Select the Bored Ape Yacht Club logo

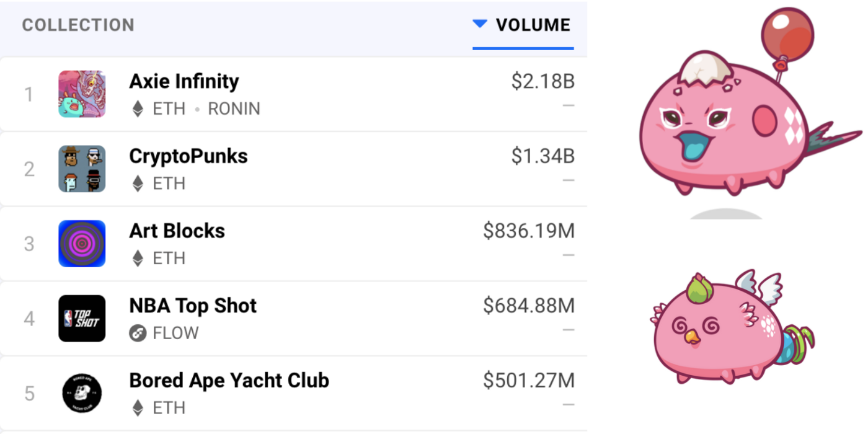coord(82,394)
